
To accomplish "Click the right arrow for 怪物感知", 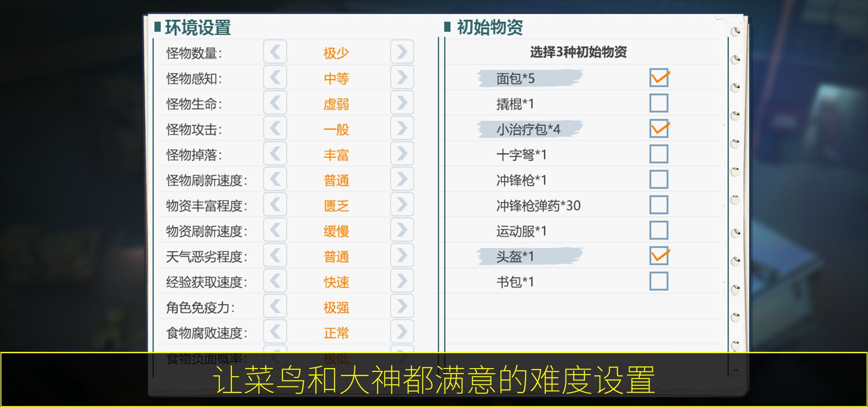I will (401, 78).
